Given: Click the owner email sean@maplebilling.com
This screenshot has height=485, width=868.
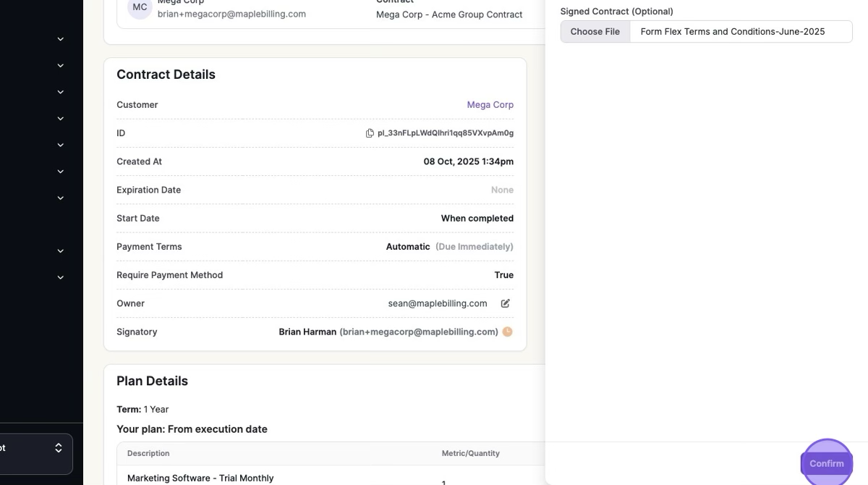Looking at the screenshot, I should [x=437, y=303].
